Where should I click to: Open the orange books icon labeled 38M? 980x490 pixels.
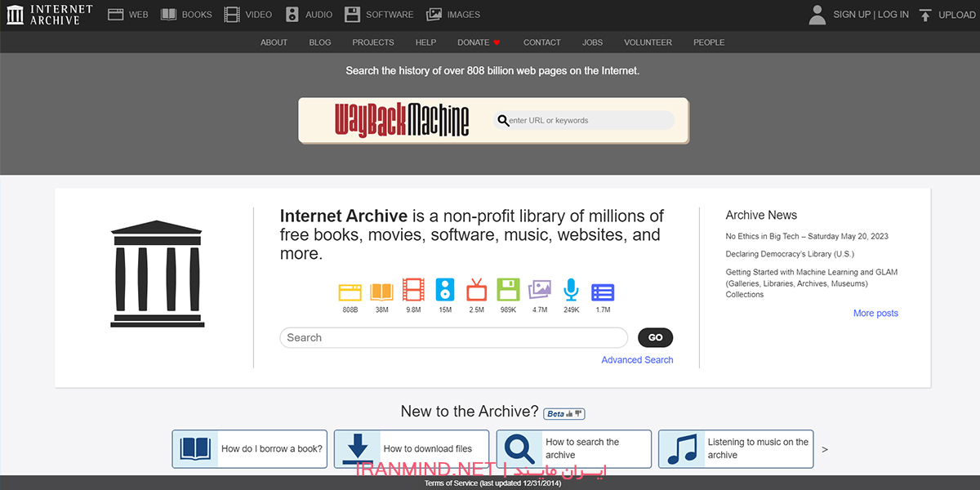(x=381, y=292)
